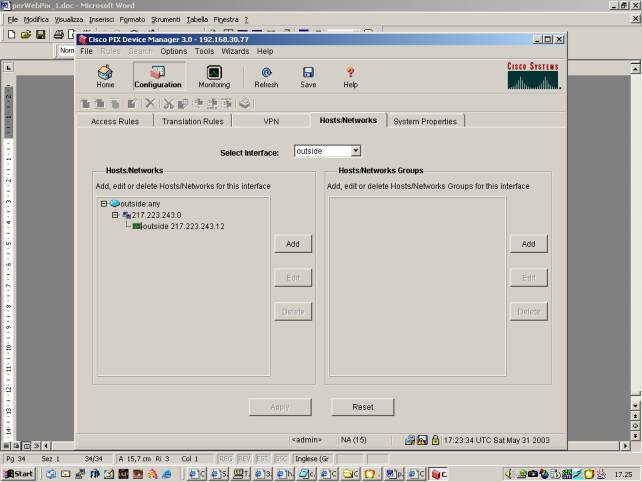
Task: Click the Save disk icon in Word toolbar
Action: 40,34
